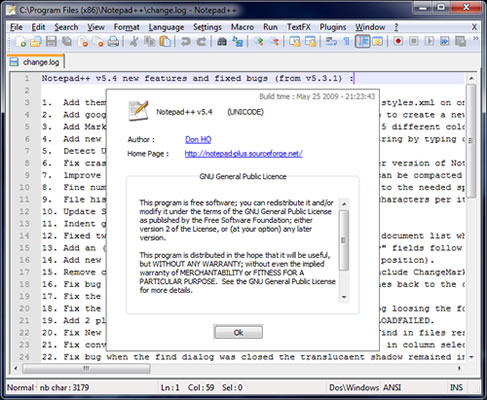Open the question mark help menu
This screenshot has width=487, height=400.
[396, 27]
